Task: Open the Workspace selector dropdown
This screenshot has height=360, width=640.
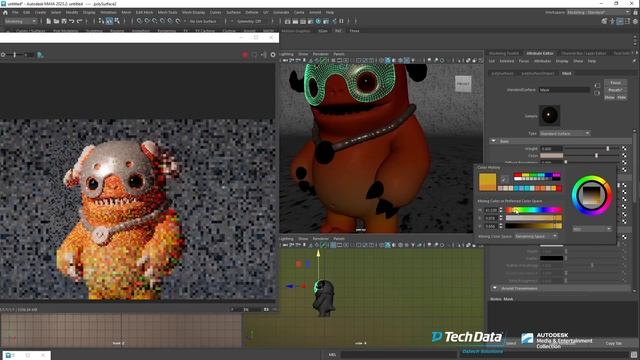Action: click(x=598, y=12)
